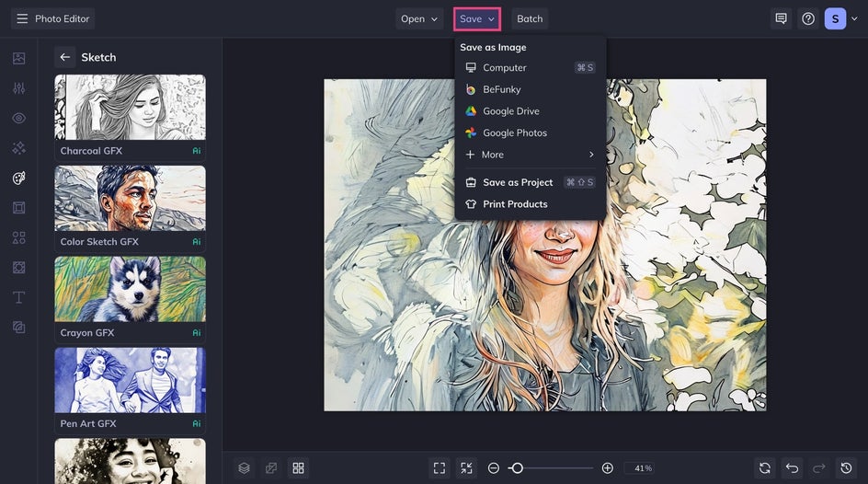Click the fit to screen icon
This screenshot has width=868, height=484.
tap(440, 468)
